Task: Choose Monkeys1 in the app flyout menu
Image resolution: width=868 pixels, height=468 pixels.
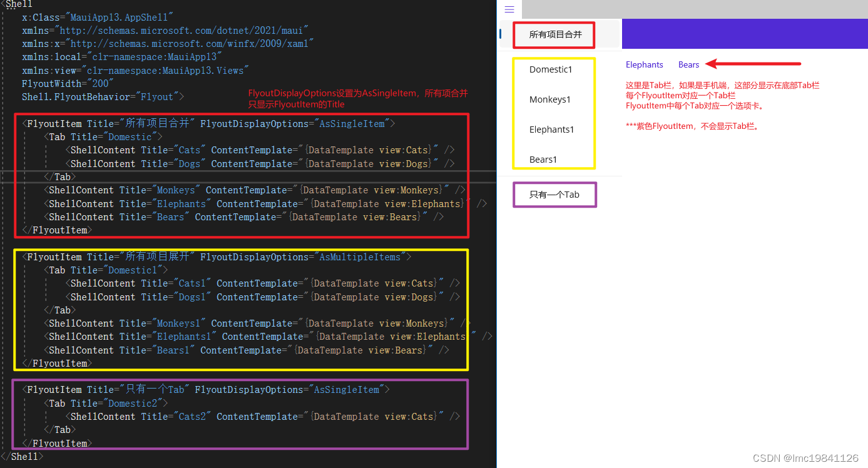Action: point(550,99)
